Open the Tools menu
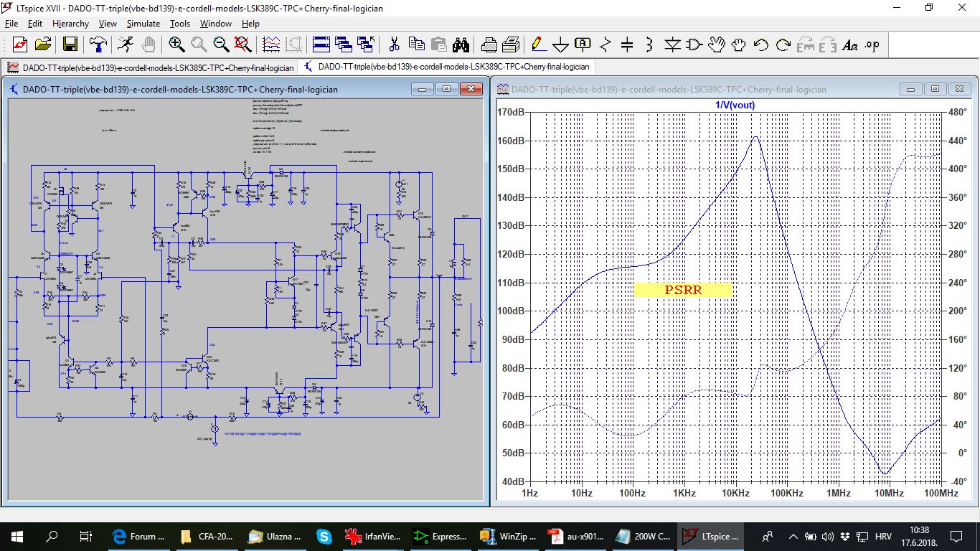The image size is (980, 551). pos(180,24)
